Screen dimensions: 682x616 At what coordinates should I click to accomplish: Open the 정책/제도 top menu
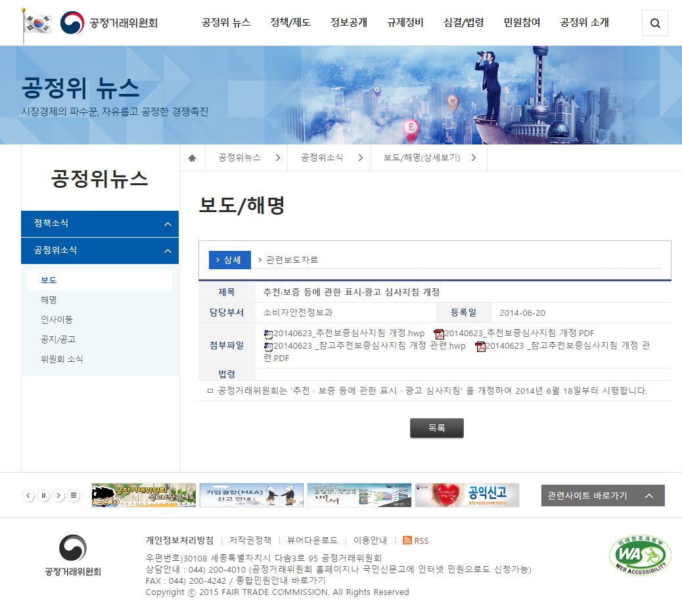(x=290, y=23)
